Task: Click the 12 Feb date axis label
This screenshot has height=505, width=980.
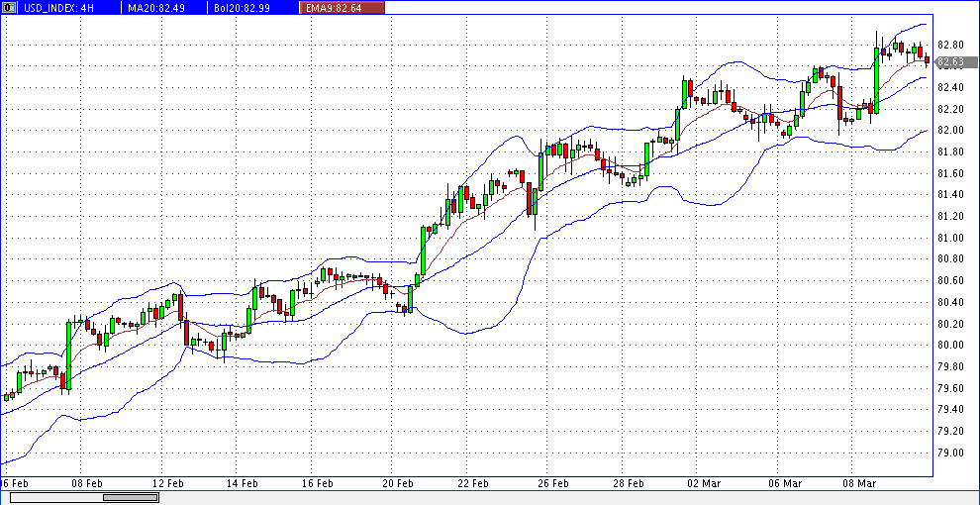Action: click(167, 483)
